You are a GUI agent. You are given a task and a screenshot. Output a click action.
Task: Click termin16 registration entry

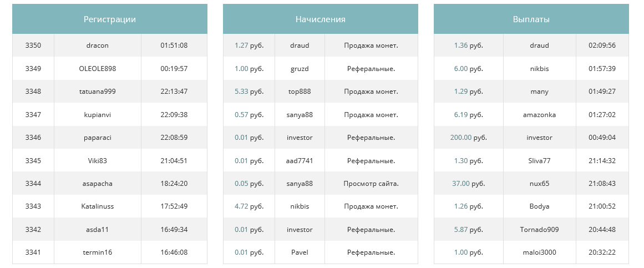pos(97,252)
